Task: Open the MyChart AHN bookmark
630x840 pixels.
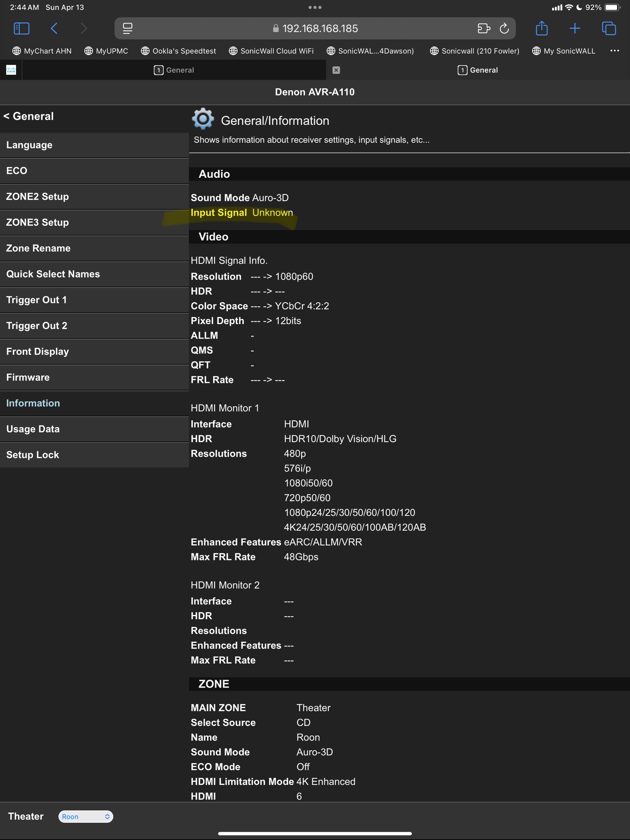Action: point(42,51)
